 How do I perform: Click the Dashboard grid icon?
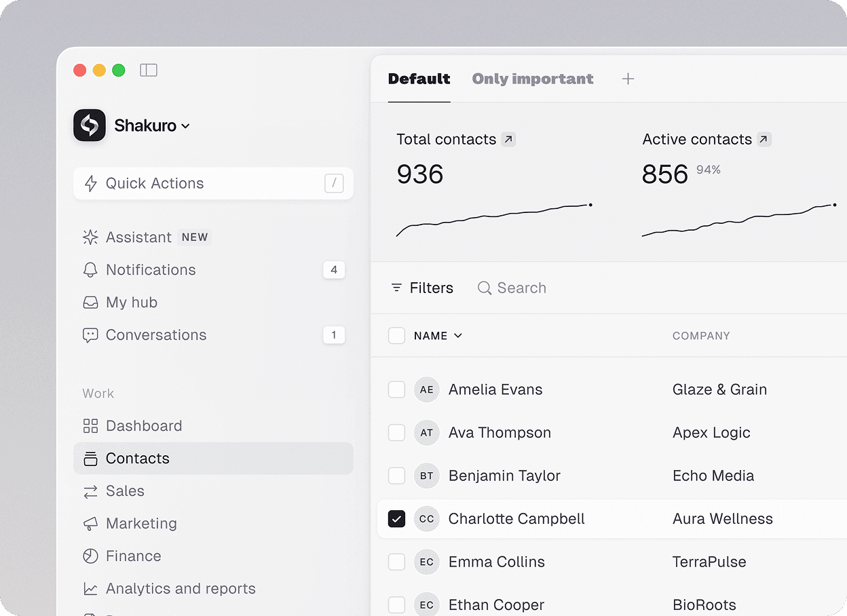(x=90, y=426)
